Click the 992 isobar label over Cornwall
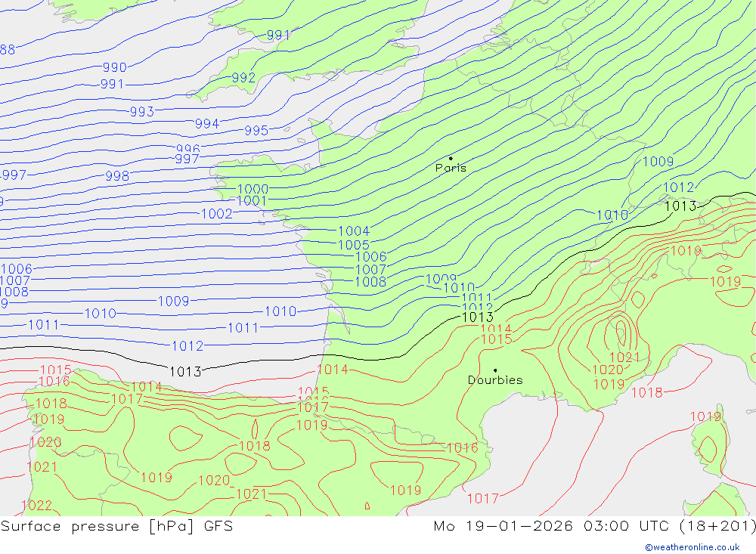The height and width of the screenshot is (554, 756). click(x=243, y=78)
